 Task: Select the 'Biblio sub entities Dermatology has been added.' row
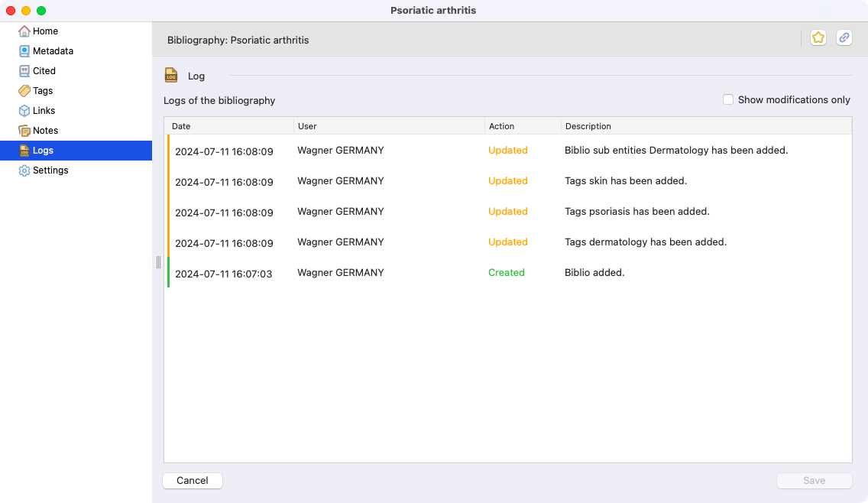pyautogui.click(x=510, y=151)
